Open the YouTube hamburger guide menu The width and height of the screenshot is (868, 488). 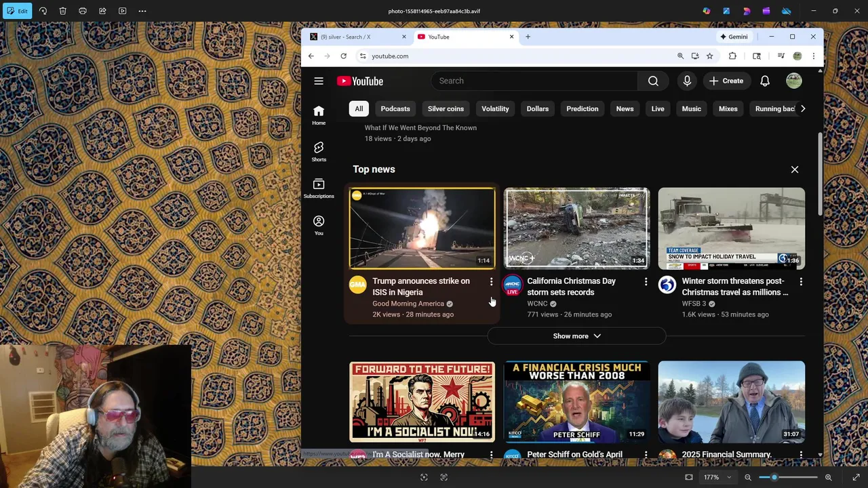tap(319, 81)
